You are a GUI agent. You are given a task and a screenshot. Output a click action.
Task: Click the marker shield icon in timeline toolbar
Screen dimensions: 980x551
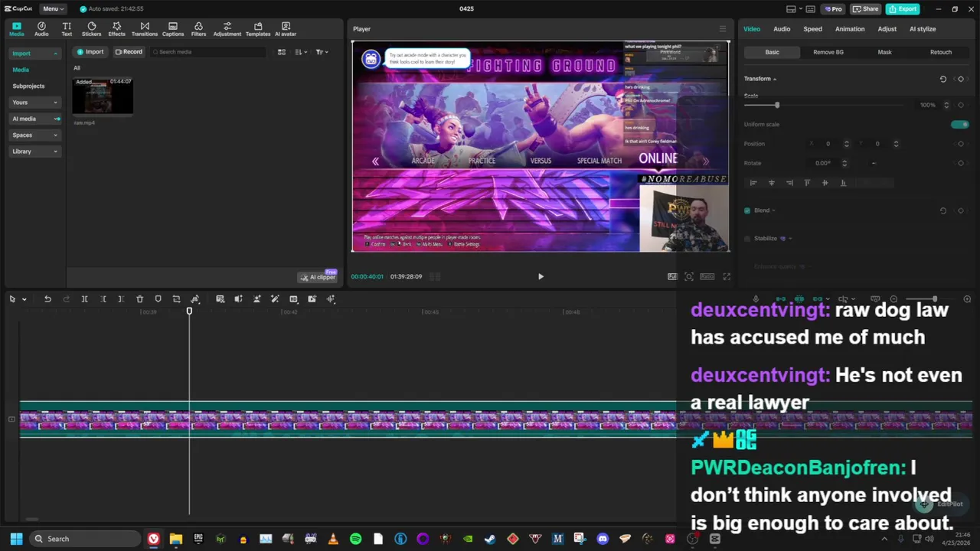pyautogui.click(x=158, y=299)
